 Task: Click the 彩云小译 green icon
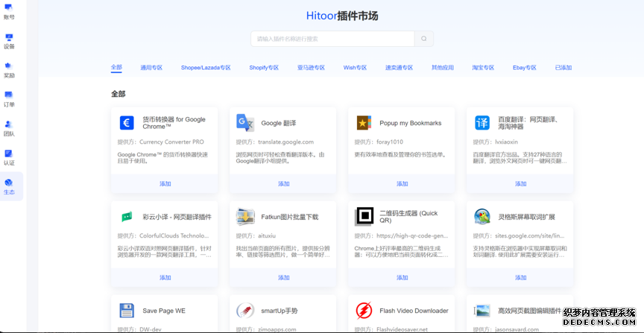(127, 217)
